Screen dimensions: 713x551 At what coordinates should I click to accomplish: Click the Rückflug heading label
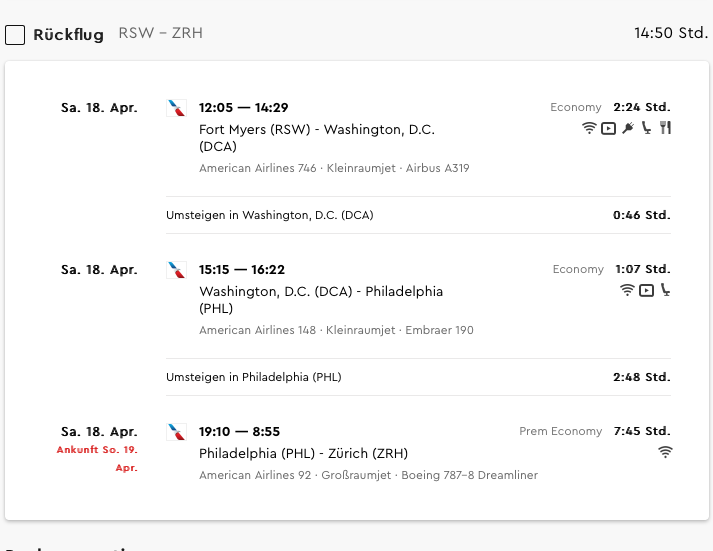(x=69, y=35)
